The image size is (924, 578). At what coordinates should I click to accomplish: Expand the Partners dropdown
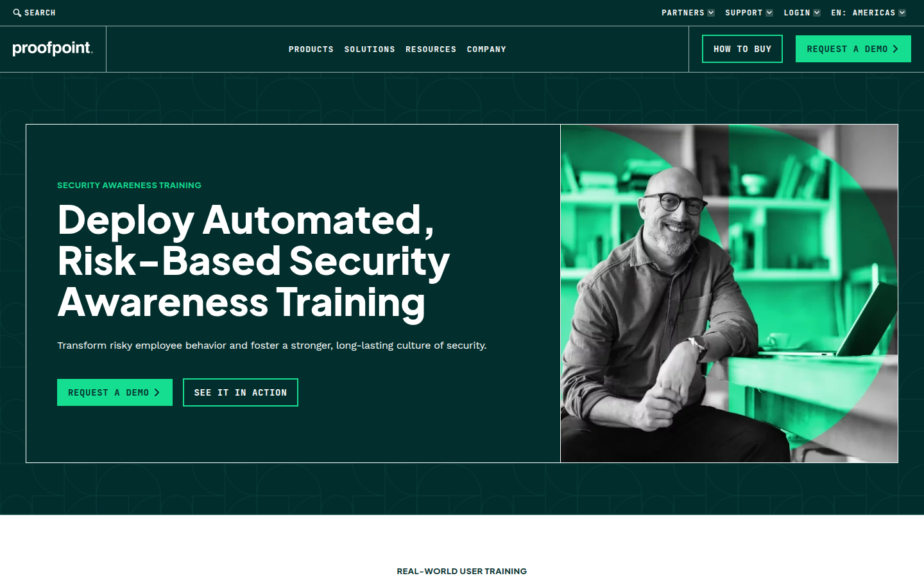688,13
